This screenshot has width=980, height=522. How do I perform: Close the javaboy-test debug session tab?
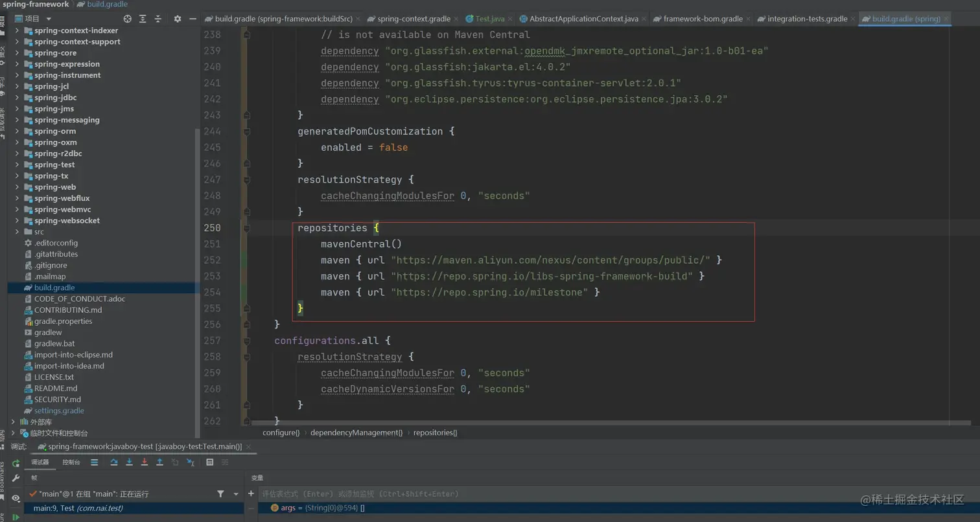[248, 447]
